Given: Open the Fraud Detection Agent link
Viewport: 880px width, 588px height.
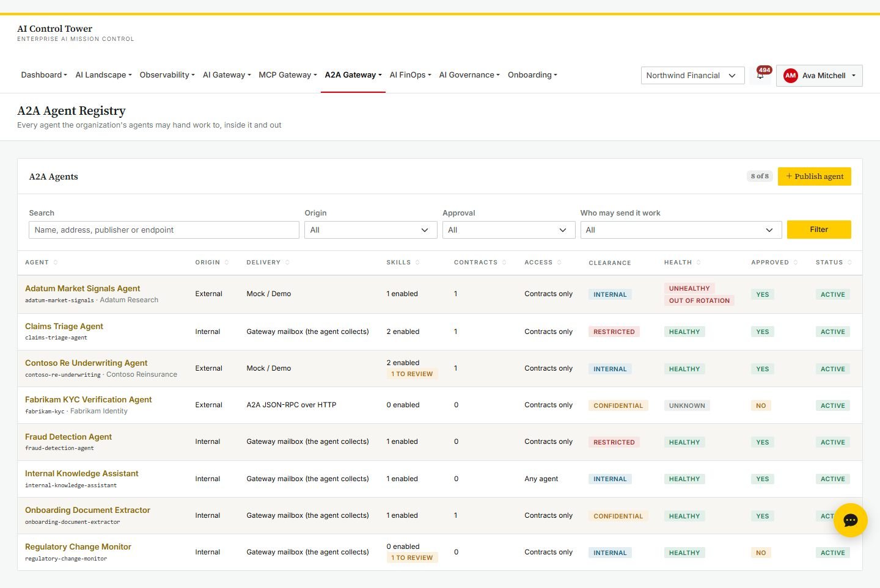Looking at the screenshot, I should click(x=68, y=437).
